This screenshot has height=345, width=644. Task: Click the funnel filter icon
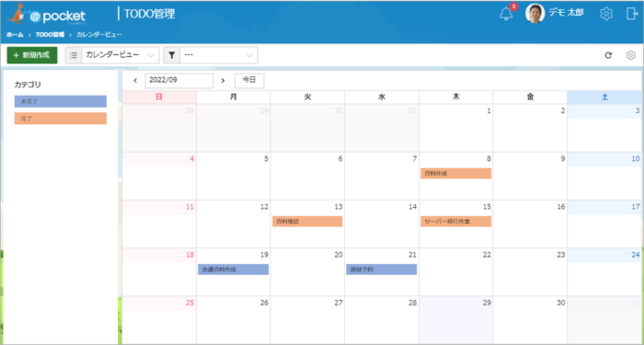[172, 55]
